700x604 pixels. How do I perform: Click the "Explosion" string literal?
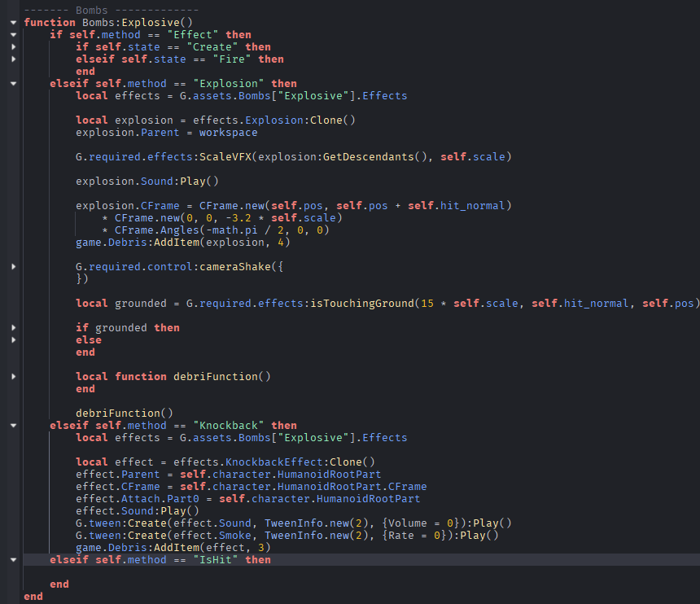[229, 84]
